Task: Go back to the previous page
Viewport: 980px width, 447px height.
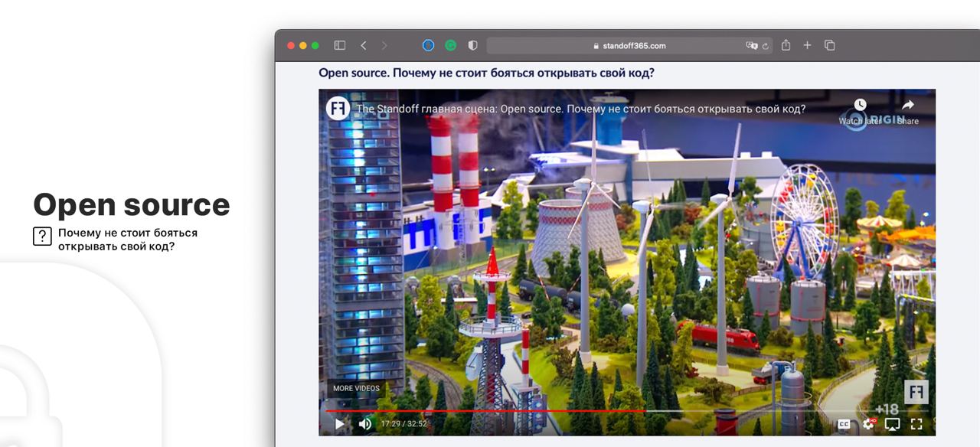Action: (364, 46)
